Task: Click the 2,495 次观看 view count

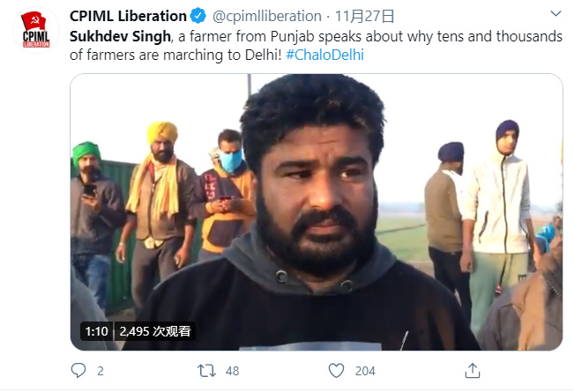Action: pyautogui.click(x=155, y=331)
